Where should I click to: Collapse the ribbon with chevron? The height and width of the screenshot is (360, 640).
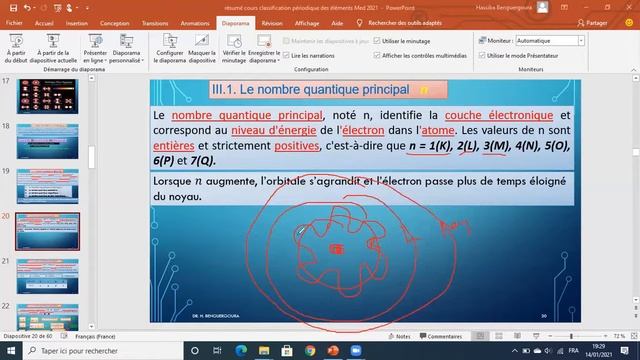[x=634, y=70]
